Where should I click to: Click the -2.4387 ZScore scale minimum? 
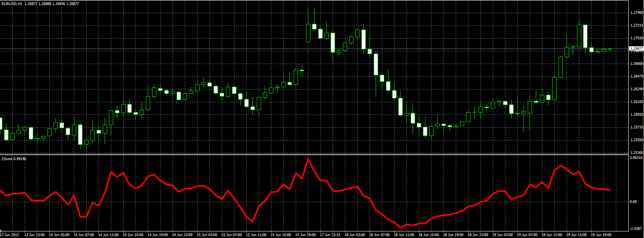[x=636, y=228]
